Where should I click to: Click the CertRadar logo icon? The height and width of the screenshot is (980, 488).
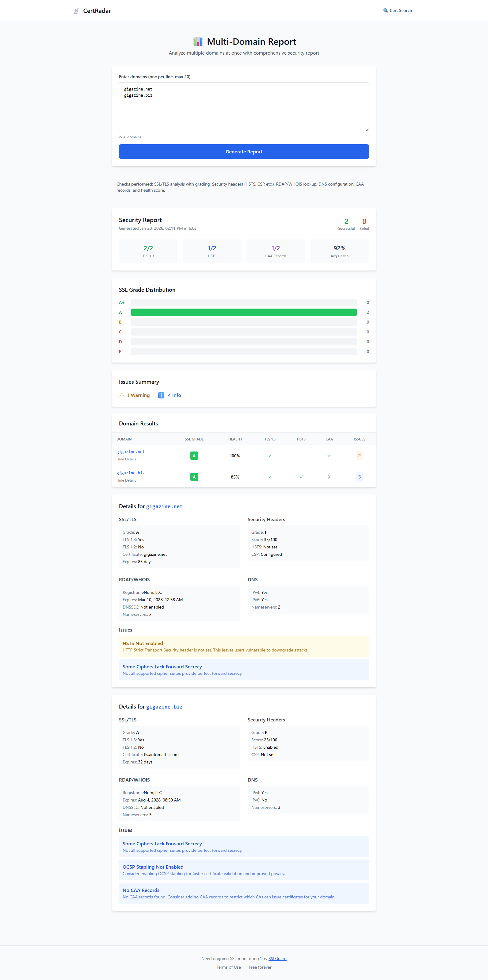click(76, 11)
